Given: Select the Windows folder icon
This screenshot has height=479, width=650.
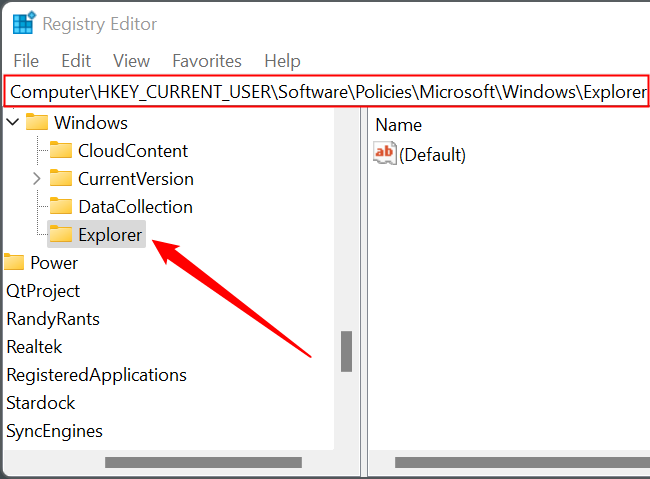Looking at the screenshot, I should coord(37,122).
